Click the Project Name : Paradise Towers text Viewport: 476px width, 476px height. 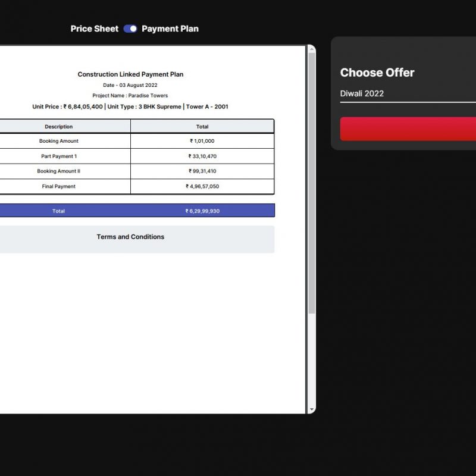point(130,95)
